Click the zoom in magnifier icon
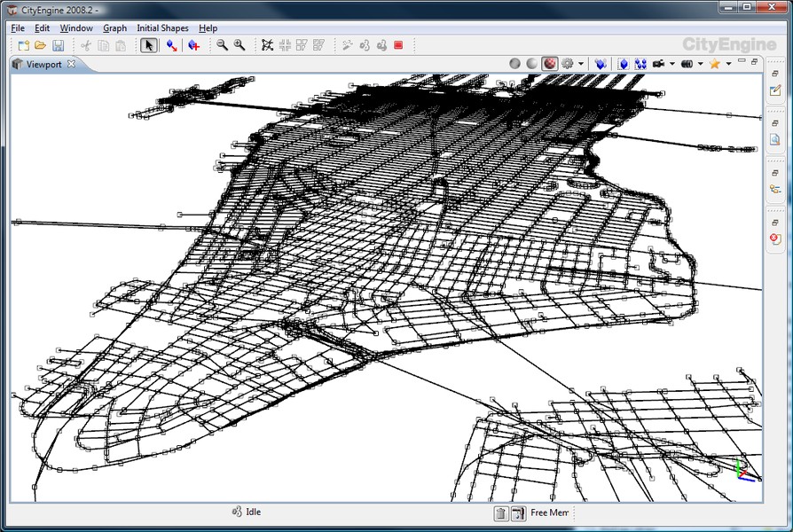 click(x=239, y=45)
